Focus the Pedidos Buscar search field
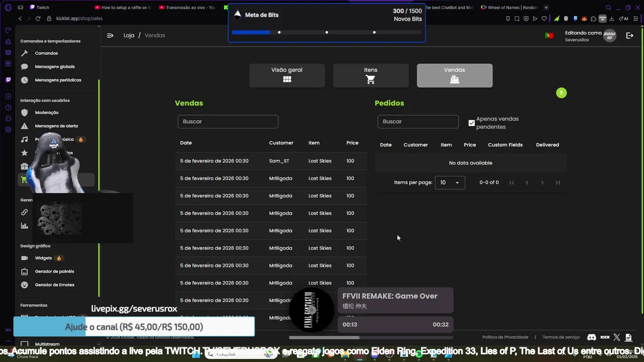Viewport: 644px width, 362px height. point(418,122)
